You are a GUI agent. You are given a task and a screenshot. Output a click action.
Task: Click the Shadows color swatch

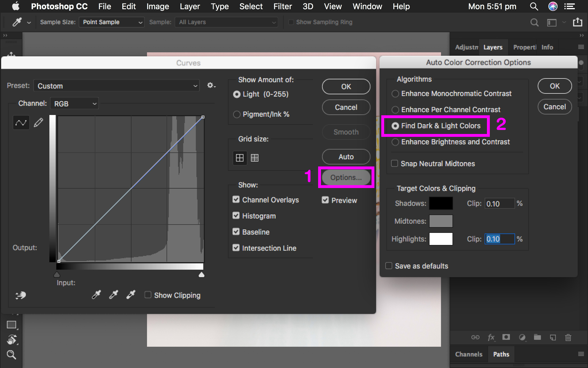(441, 203)
